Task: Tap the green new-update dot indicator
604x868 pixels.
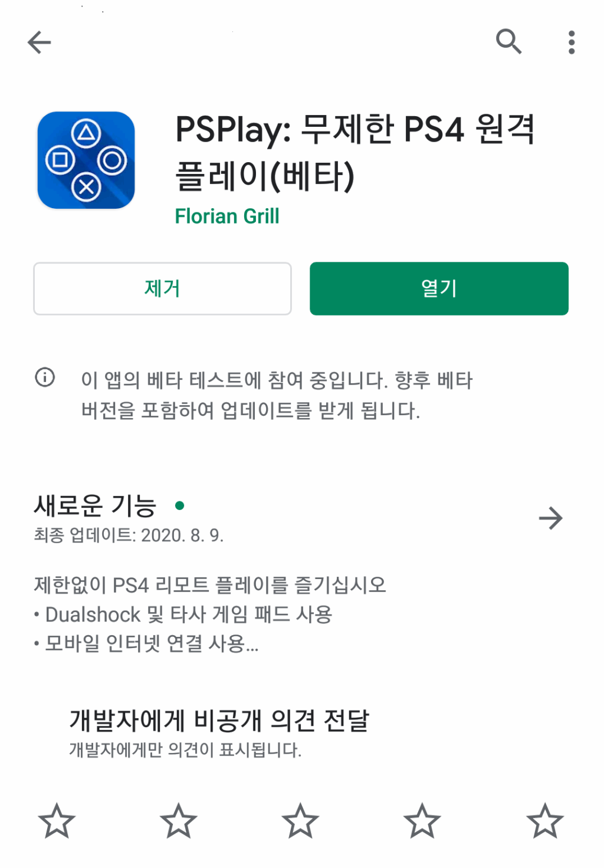Action: coord(180,505)
